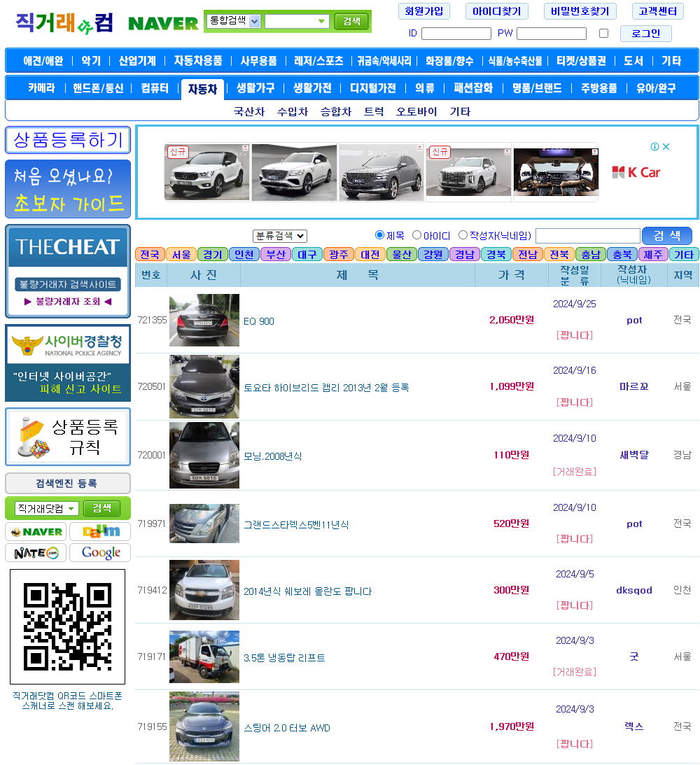The width and height of the screenshot is (700, 765).
Task: Open Naver search from the sidebar shortcut icon
Action: pyautogui.click(x=36, y=531)
